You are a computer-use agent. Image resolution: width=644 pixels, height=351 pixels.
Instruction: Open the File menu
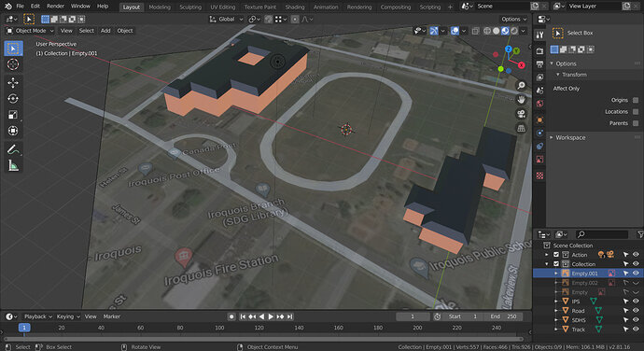21,7
